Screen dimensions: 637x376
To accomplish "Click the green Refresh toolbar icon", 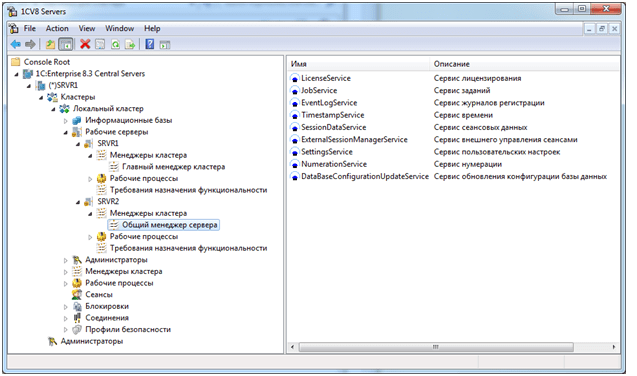I will (x=115, y=44).
